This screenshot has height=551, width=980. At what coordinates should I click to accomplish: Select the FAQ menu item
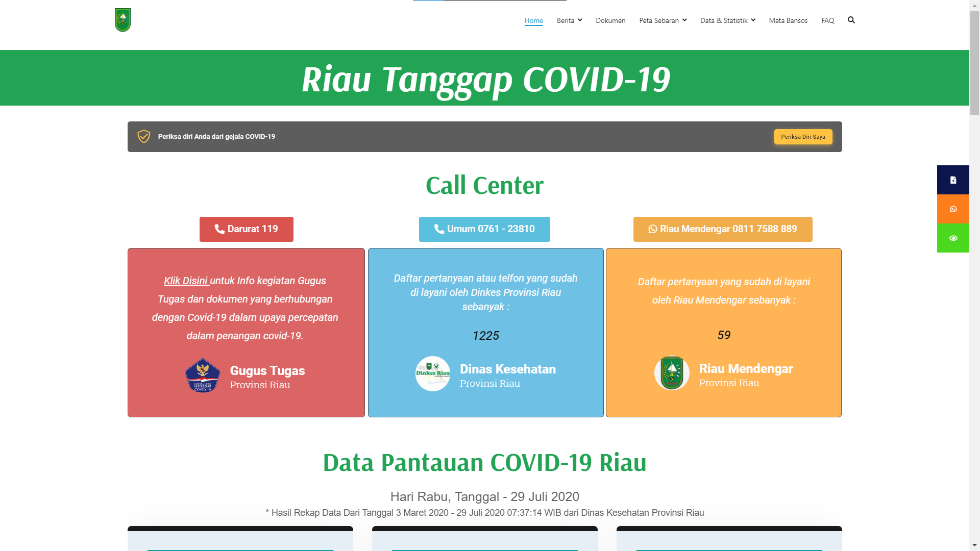coord(827,20)
